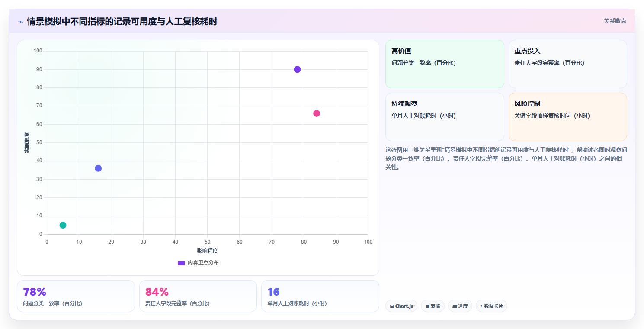This screenshot has height=329, width=644.
Task: Click the 16 stat value
Action: point(273,292)
